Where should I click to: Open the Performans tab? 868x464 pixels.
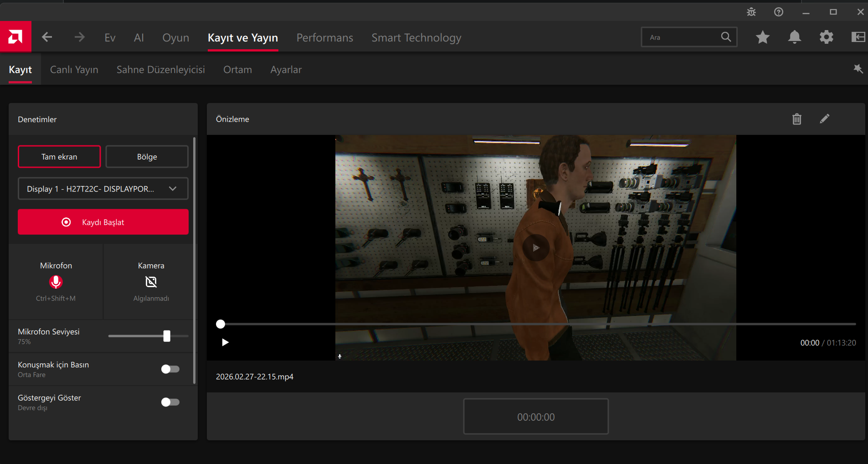(325, 38)
